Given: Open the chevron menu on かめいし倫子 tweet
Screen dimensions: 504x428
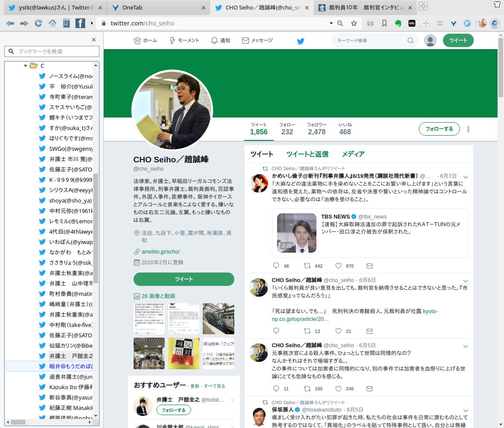Looking at the screenshot, I should tap(466, 177).
